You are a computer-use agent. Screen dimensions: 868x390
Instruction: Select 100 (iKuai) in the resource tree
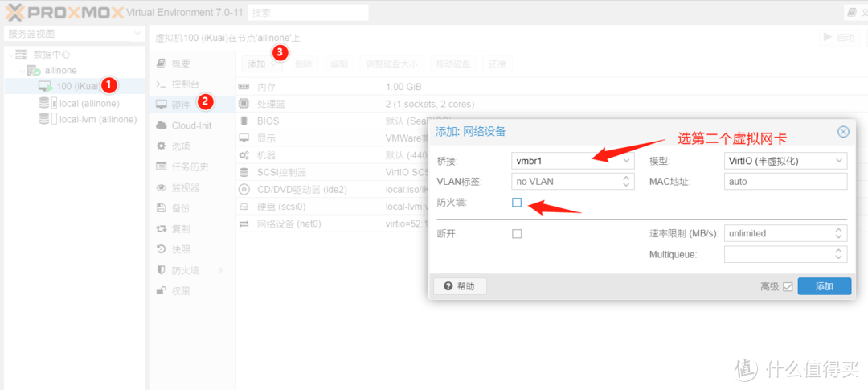75,86
